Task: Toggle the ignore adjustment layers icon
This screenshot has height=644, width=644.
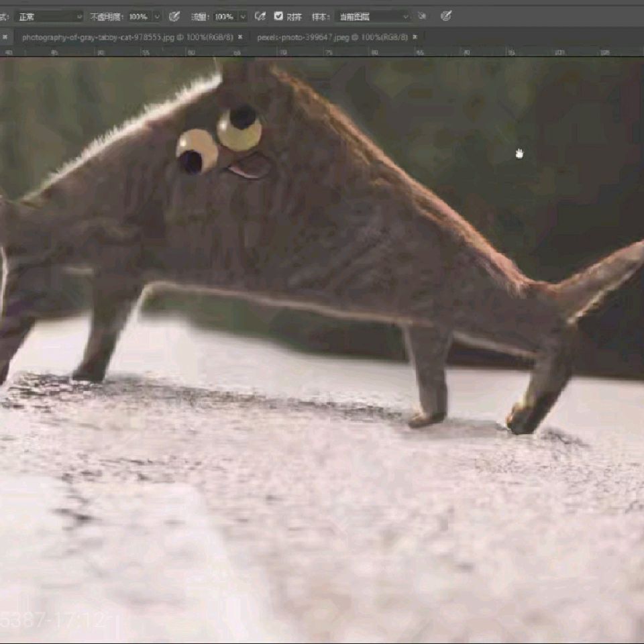Action: tap(422, 16)
